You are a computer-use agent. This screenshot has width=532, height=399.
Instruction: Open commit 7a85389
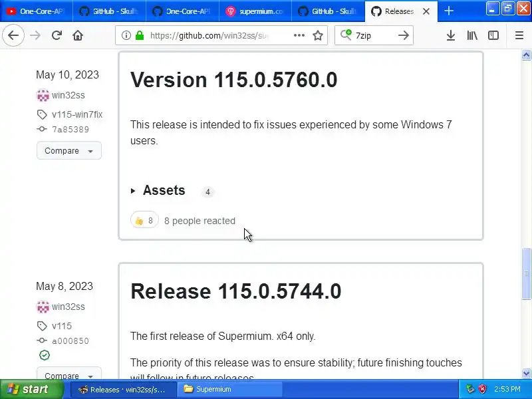(x=70, y=129)
